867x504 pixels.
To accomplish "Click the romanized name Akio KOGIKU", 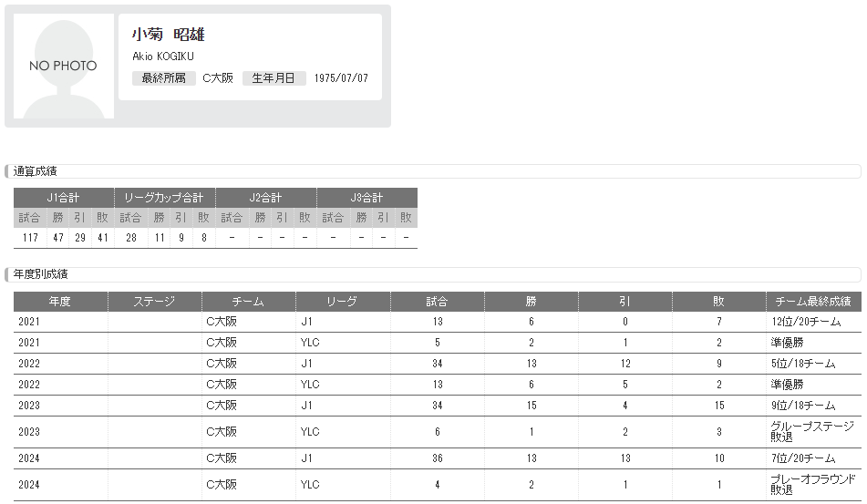I will [x=163, y=57].
